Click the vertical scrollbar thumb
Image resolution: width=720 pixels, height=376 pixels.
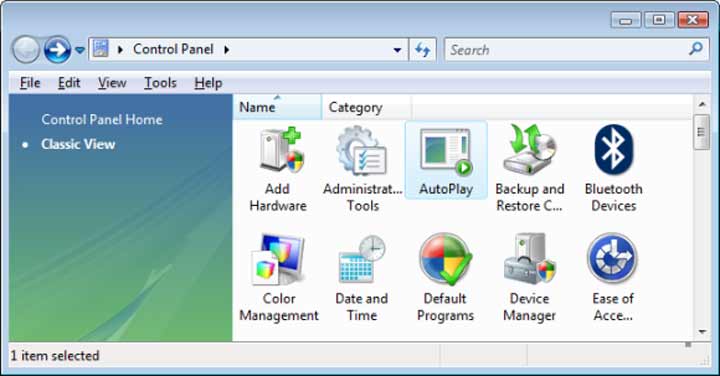pyautogui.click(x=702, y=132)
